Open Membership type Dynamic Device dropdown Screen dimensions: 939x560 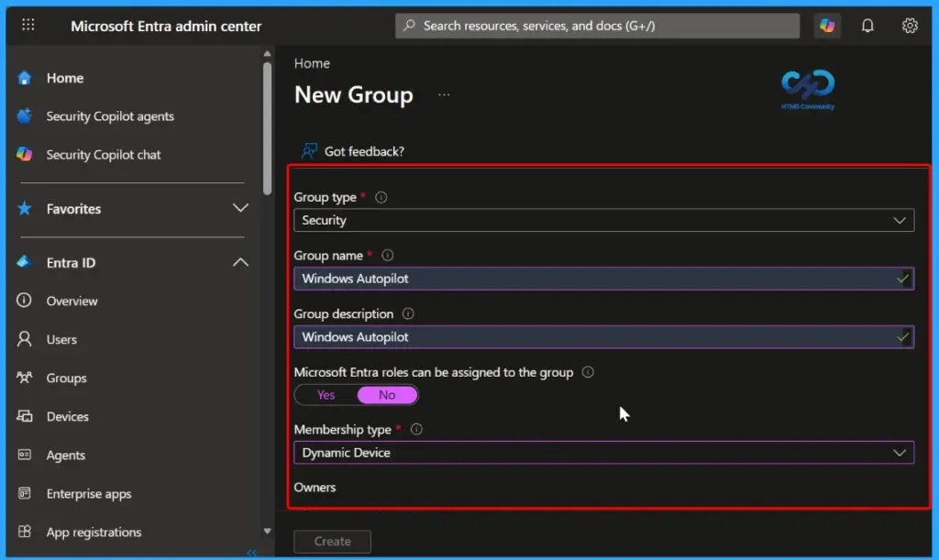pos(603,453)
